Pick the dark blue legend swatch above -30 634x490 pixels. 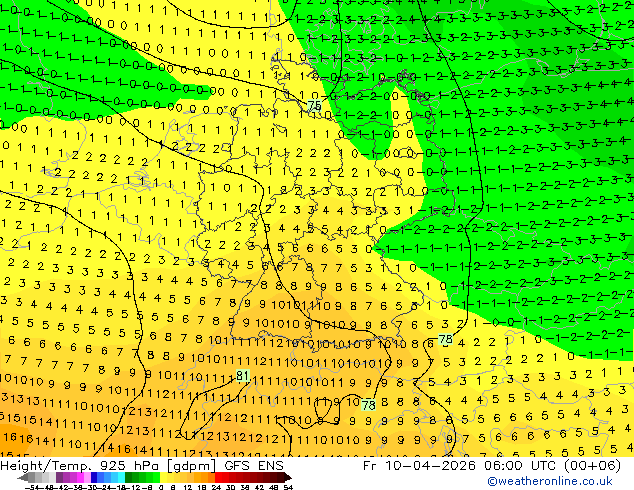pos(94,477)
